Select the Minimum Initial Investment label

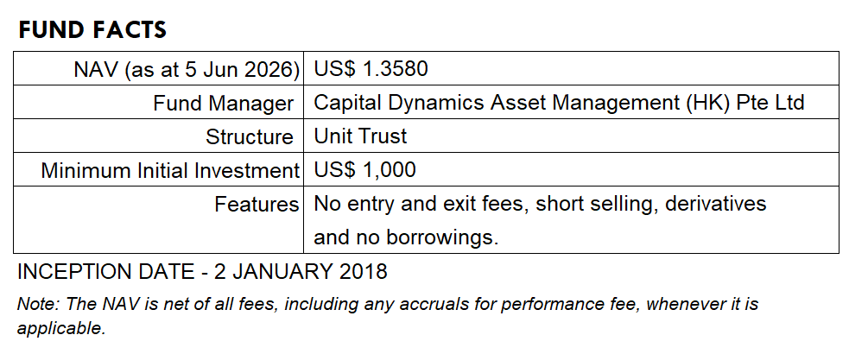pos(170,170)
